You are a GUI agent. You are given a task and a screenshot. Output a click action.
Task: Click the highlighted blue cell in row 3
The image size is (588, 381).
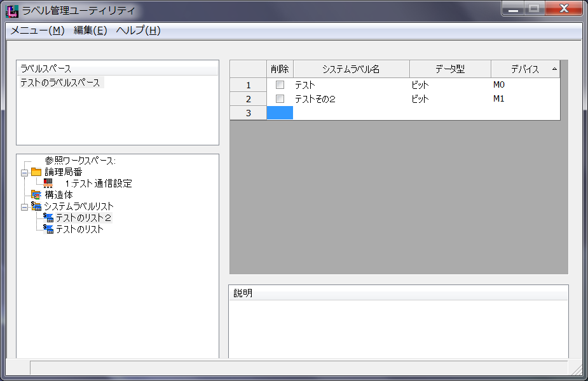[x=280, y=113]
